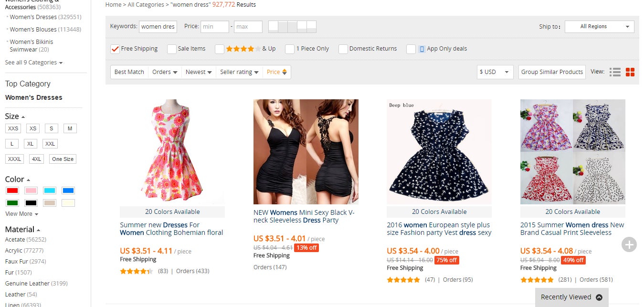Viewport: 644px width, 307px height.
Task: Open the deep blue anchor dress image
Action: [x=439, y=152]
